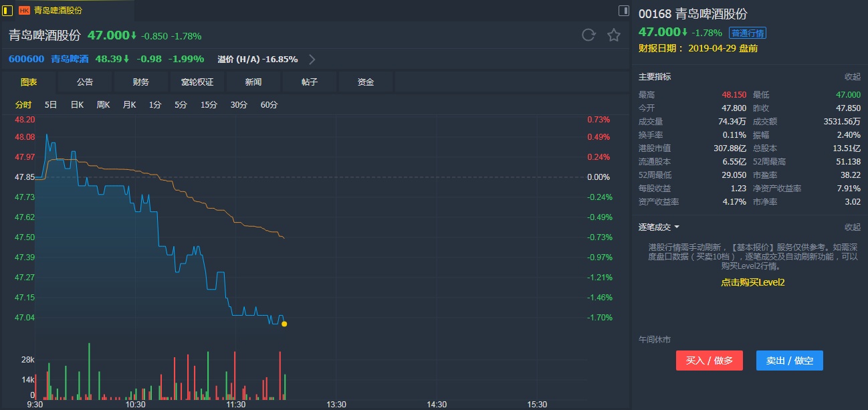Image resolution: width=868 pixels, height=410 pixels.
Task: Add stock to favorites with star icon
Action: tap(614, 35)
